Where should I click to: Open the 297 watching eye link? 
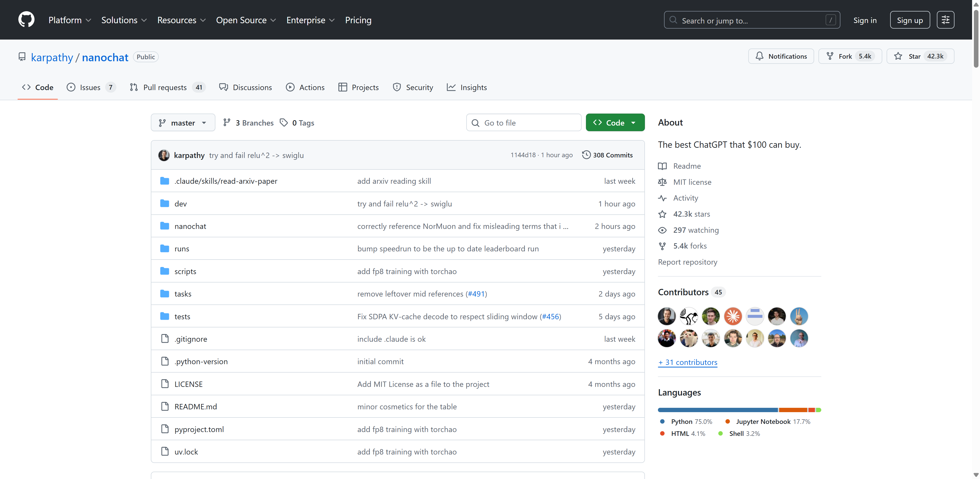(695, 230)
